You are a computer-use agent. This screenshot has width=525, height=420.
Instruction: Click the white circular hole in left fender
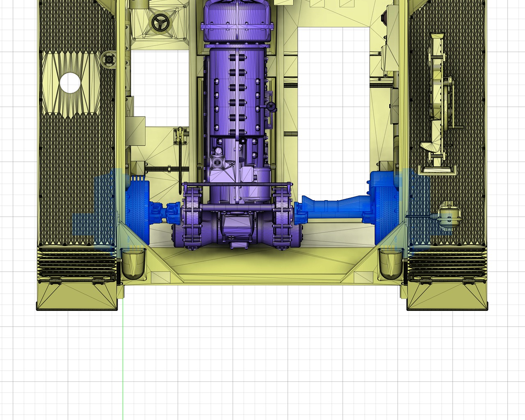pyautogui.click(x=70, y=82)
